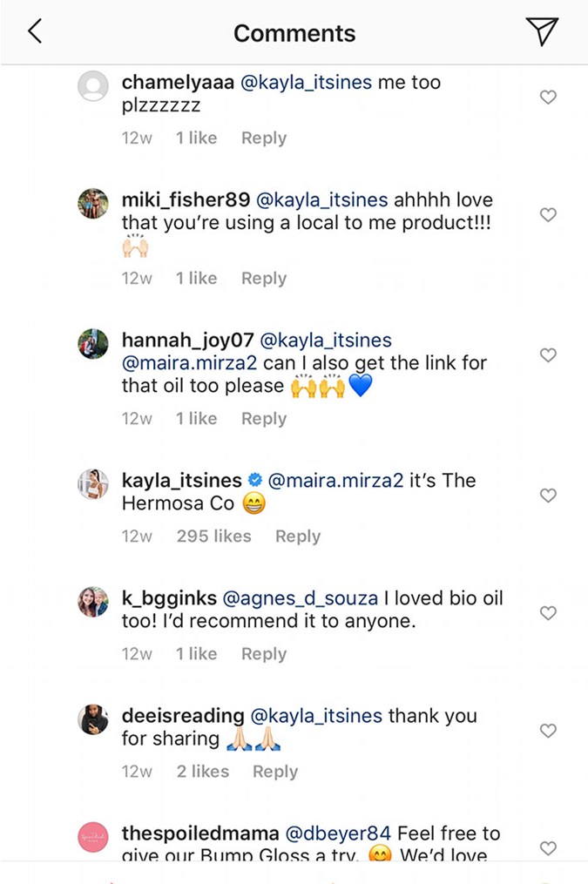This screenshot has width=588, height=884.
Task: Like hannah_joy07's comment with the heart
Action: (x=548, y=355)
